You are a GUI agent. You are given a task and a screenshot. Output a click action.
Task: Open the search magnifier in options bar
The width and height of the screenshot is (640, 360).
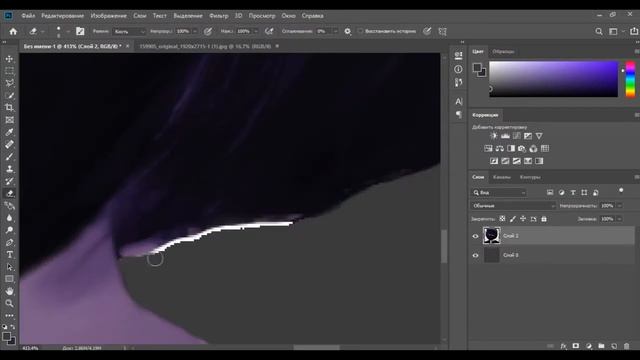pyautogui.click(x=598, y=31)
